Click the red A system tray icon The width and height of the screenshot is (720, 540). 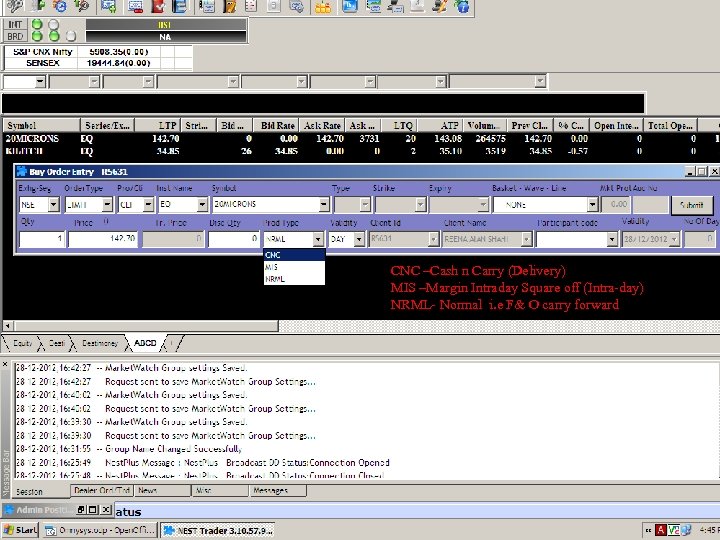pos(660,530)
